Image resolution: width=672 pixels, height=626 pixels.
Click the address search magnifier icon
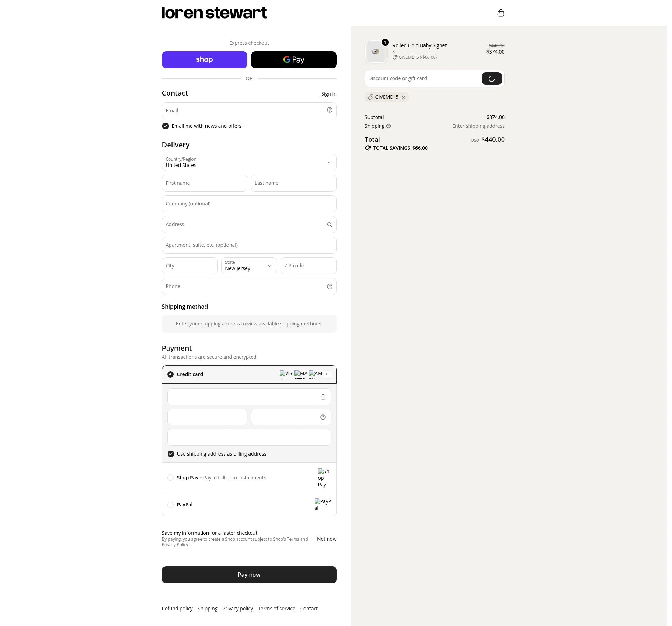click(x=329, y=225)
